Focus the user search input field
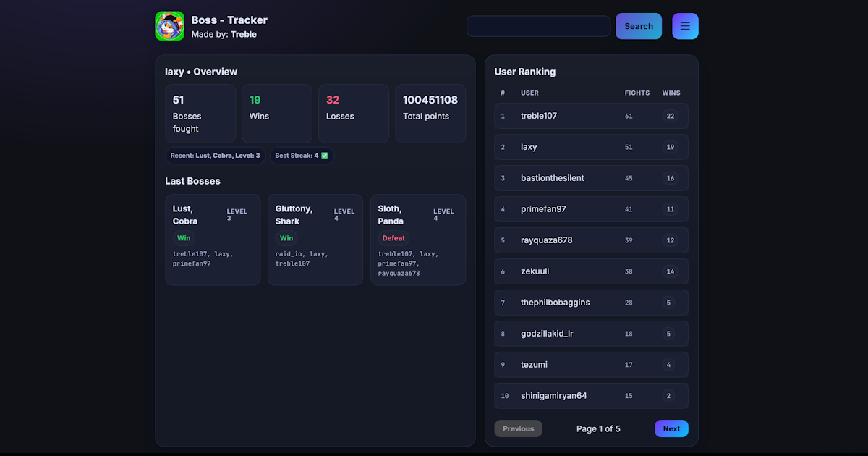The height and width of the screenshot is (456, 868). (538, 26)
